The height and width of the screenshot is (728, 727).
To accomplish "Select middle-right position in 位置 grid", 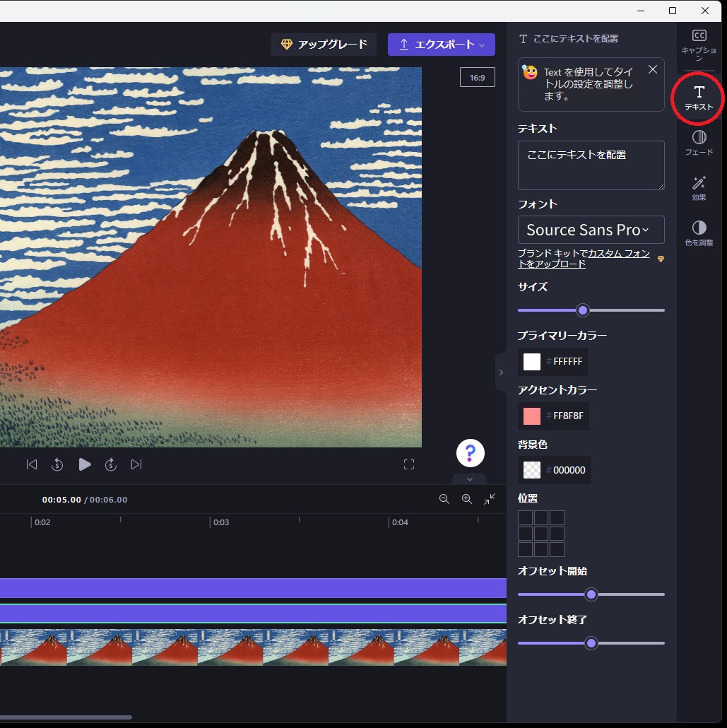I will (557, 534).
